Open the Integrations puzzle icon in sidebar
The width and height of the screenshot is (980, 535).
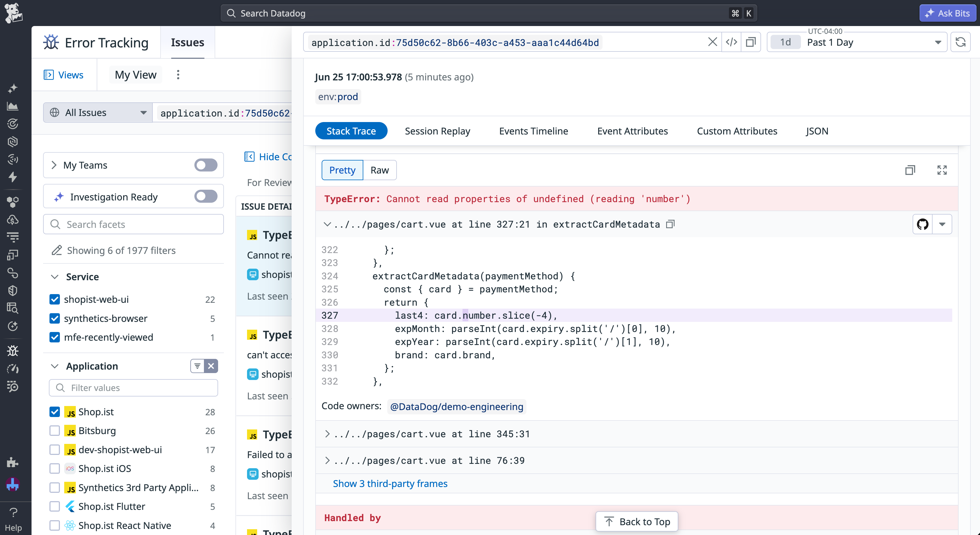12,462
